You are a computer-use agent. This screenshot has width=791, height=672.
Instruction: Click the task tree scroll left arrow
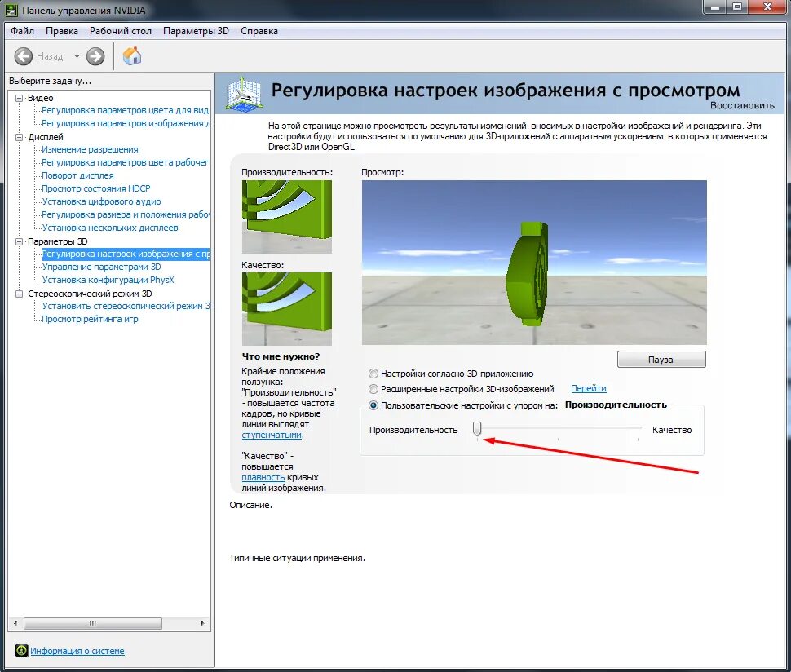click(x=15, y=623)
